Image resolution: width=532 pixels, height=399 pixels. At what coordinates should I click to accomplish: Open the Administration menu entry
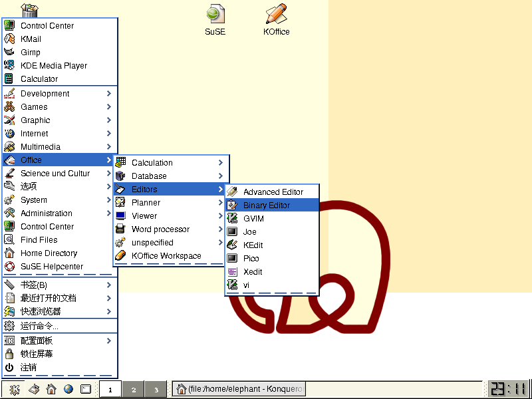click(60, 213)
